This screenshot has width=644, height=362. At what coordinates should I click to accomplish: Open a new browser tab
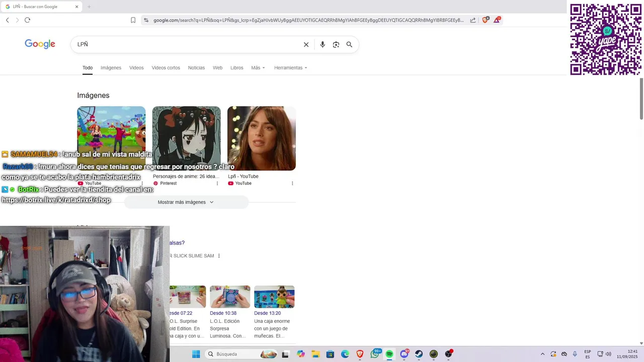point(89,7)
